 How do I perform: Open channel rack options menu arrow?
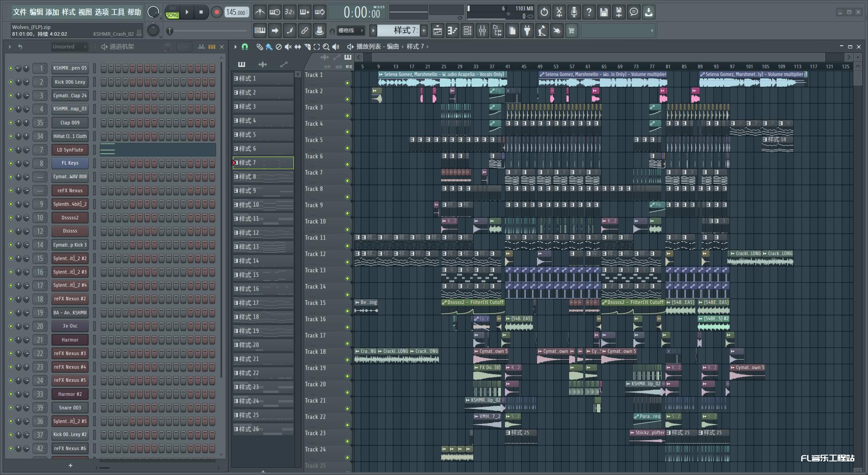tap(10, 47)
